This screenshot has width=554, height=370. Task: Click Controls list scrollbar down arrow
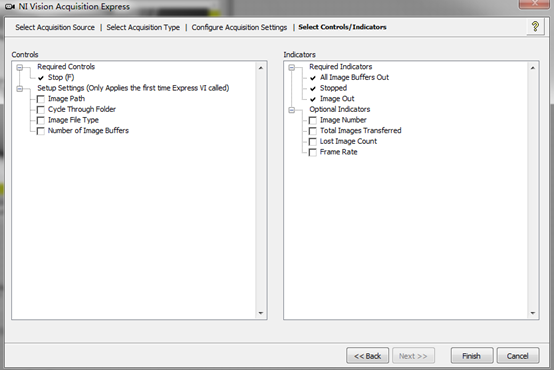261,313
